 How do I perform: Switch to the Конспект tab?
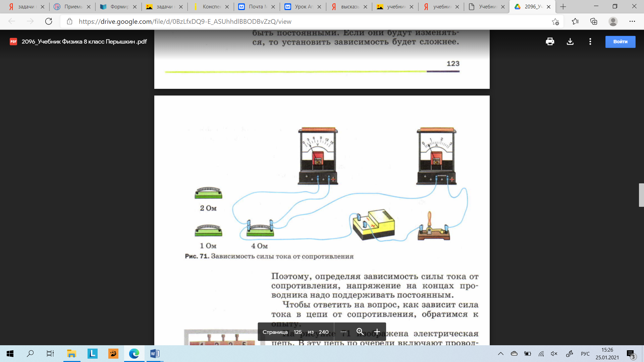pyautogui.click(x=211, y=7)
